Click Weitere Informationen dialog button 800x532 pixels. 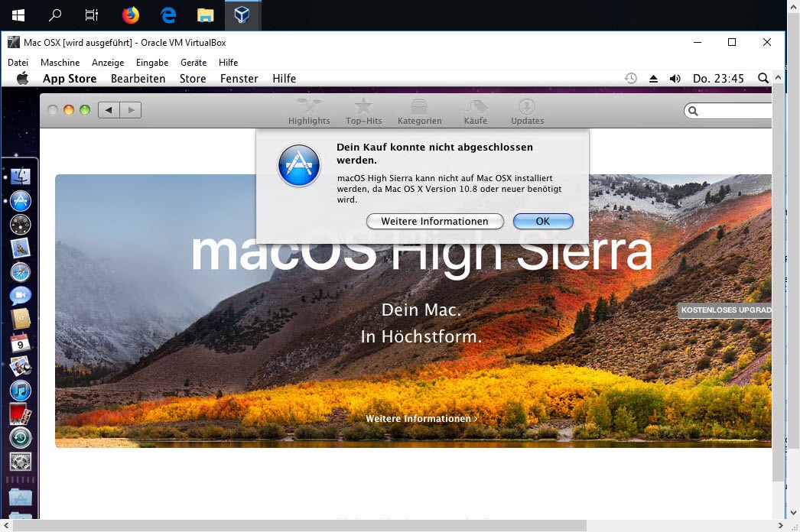tap(434, 221)
